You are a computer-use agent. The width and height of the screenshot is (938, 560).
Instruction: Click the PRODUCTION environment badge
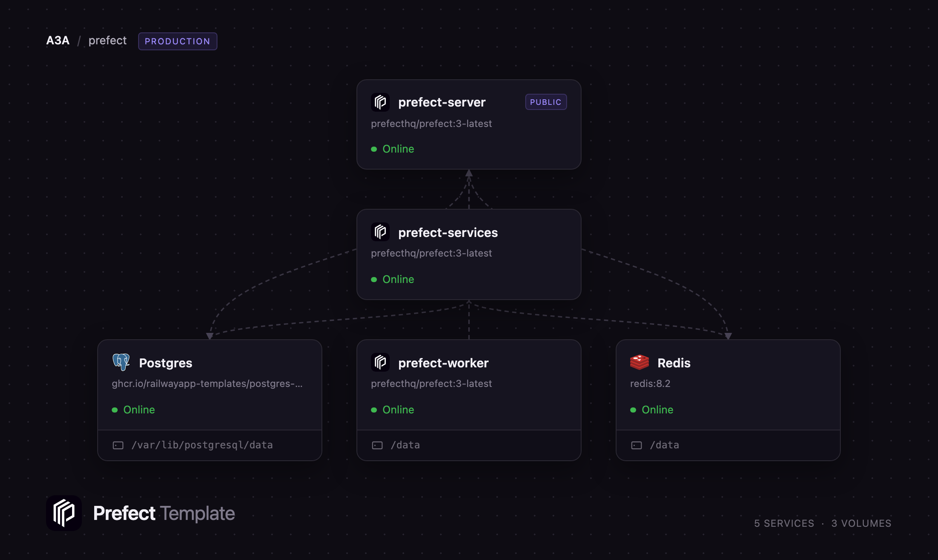tap(178, 41)
